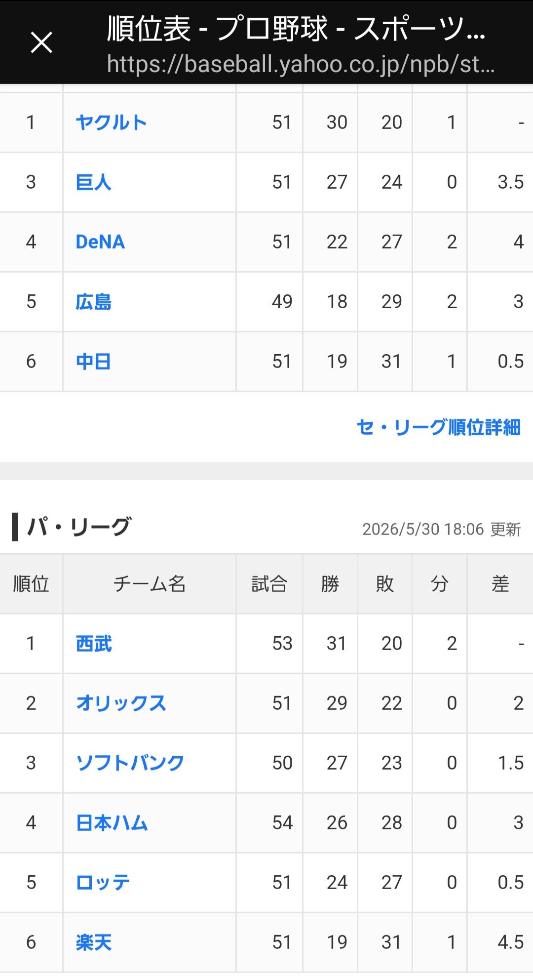The image size is (533, 980).
Task: Tap the 楽天 team link
Action: 94,942
